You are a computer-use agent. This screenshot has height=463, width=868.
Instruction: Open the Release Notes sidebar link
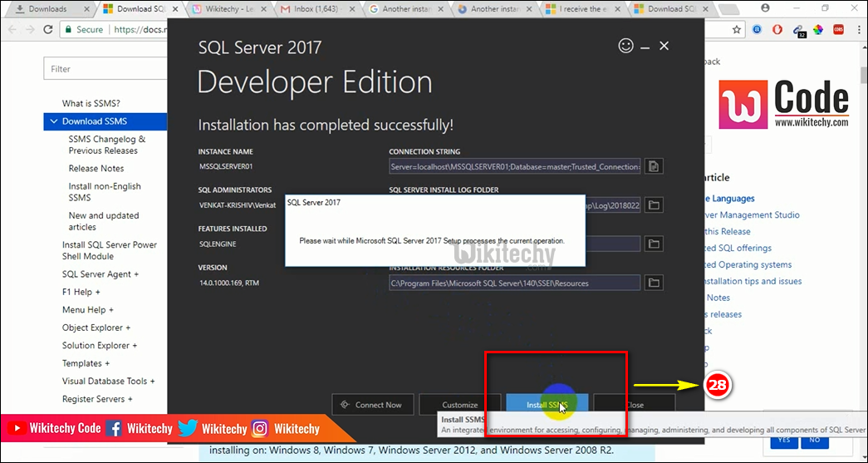[x=96, y=169]
